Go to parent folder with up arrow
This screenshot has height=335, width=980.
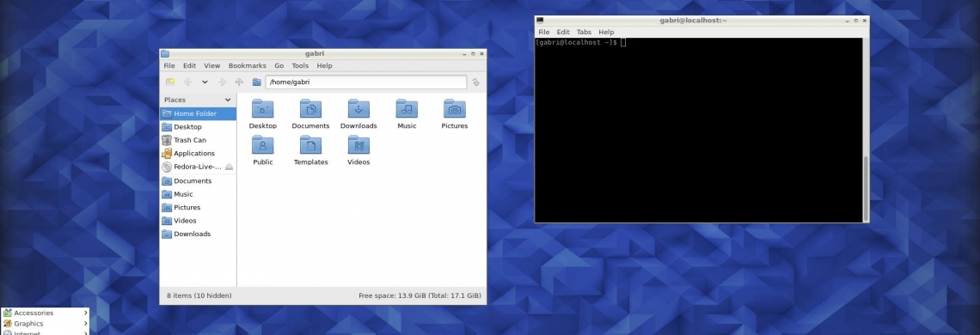239,82
